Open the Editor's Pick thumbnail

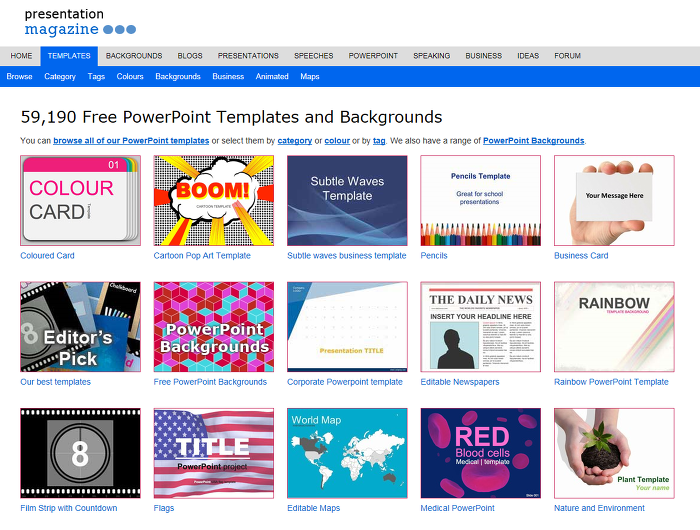coord(80,327)
